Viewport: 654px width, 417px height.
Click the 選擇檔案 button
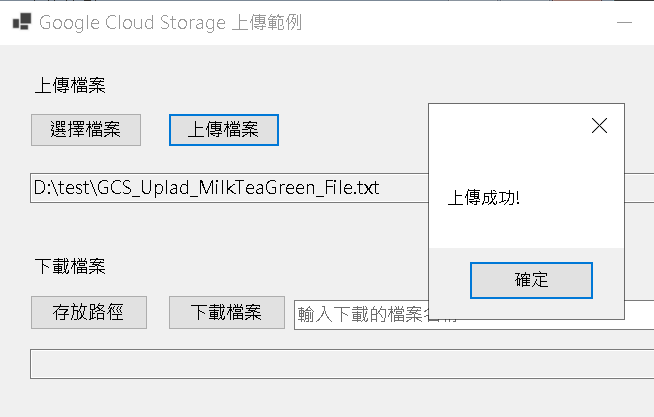click(86, 130)
